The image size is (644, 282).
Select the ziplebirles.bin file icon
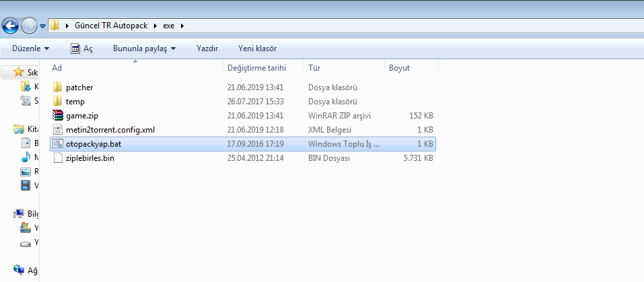[57, 158]
